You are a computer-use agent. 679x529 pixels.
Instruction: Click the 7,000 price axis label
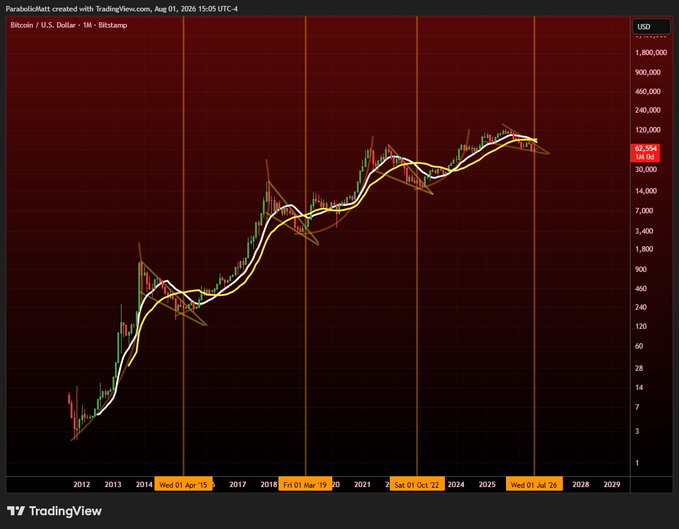644,211
